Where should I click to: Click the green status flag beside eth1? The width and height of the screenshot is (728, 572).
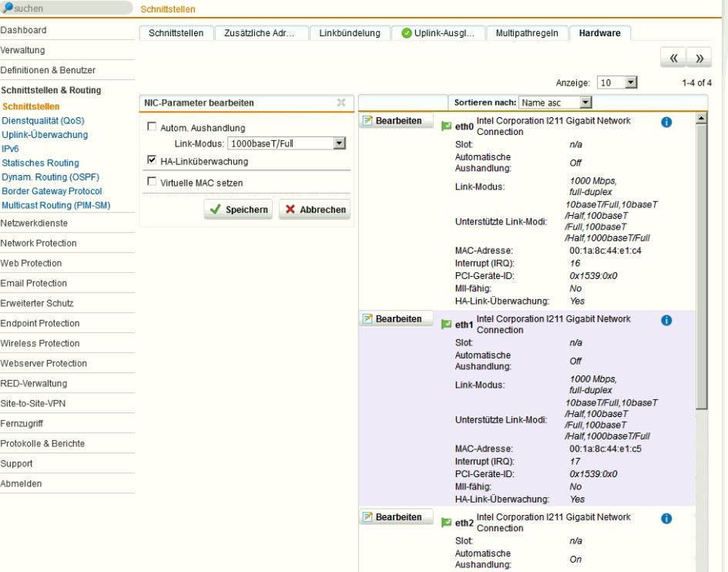(446, 325)
